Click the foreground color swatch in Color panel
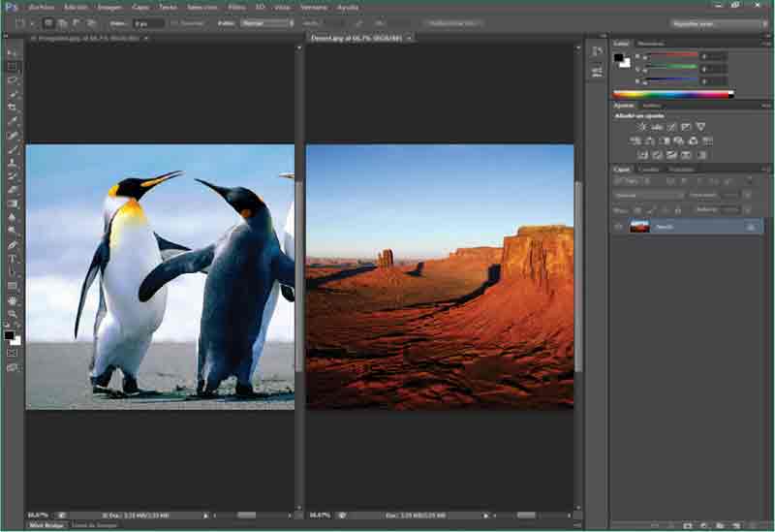 (619, 57)
